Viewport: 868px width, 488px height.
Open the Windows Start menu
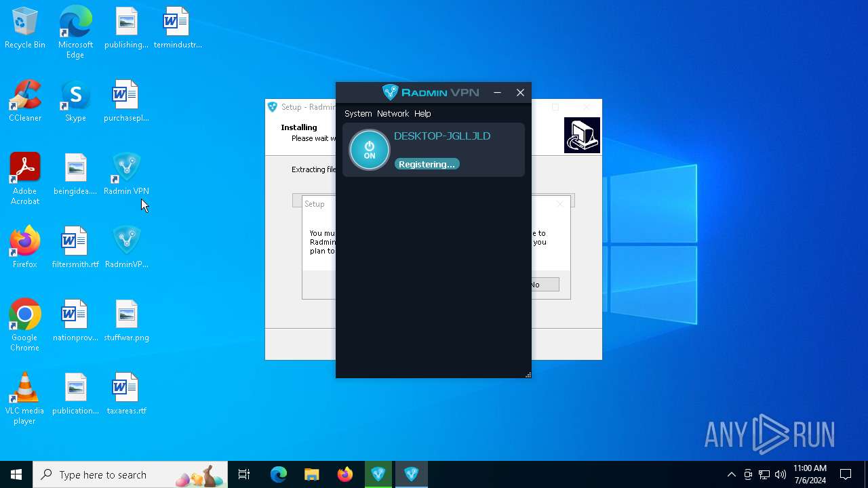pyautogui.click(x=16, y=474)
